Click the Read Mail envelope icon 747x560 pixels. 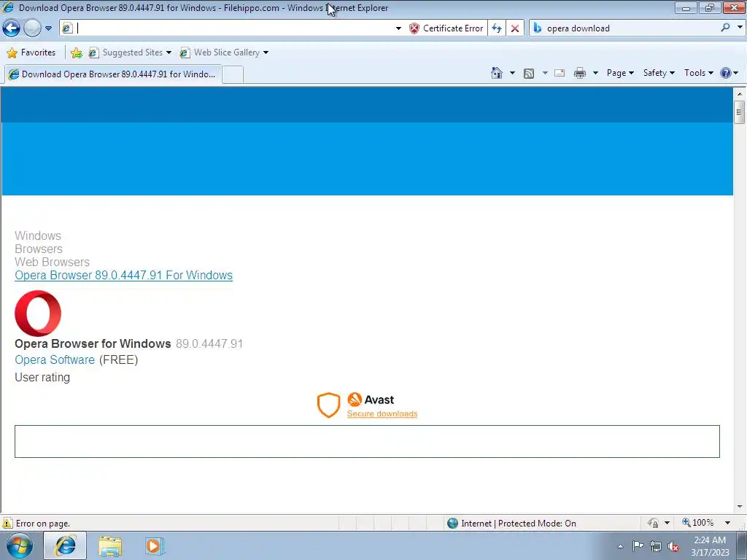point(560,73)
